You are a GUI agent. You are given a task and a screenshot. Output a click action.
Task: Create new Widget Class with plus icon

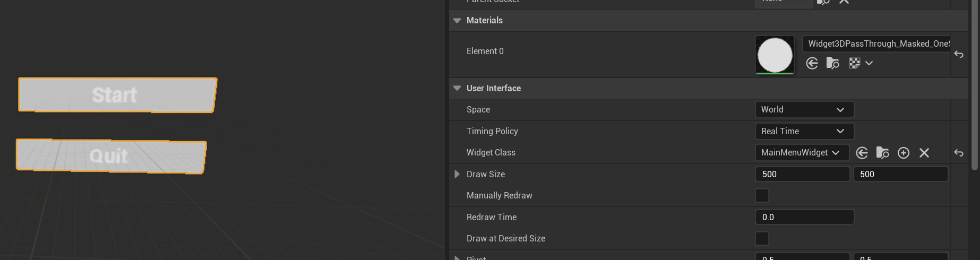(903, 153)
